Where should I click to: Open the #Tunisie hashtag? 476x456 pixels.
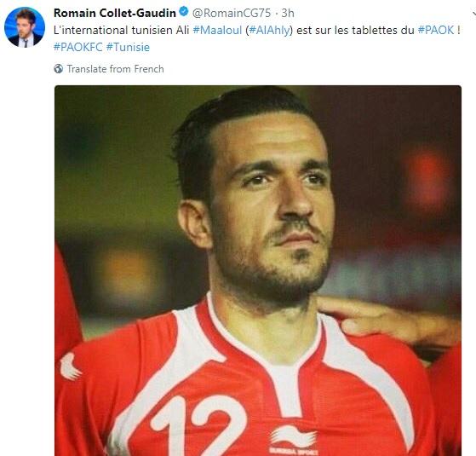click(x=128, y=48)
